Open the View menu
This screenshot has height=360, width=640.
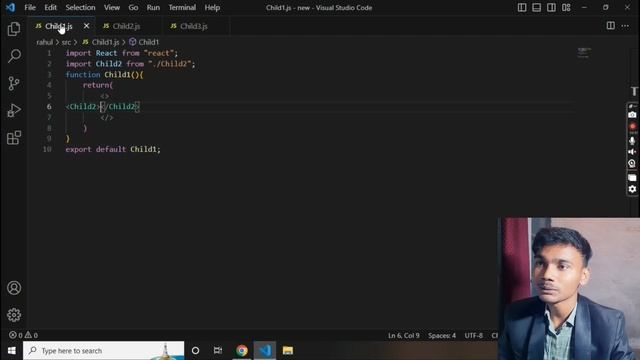pos(112,7)
